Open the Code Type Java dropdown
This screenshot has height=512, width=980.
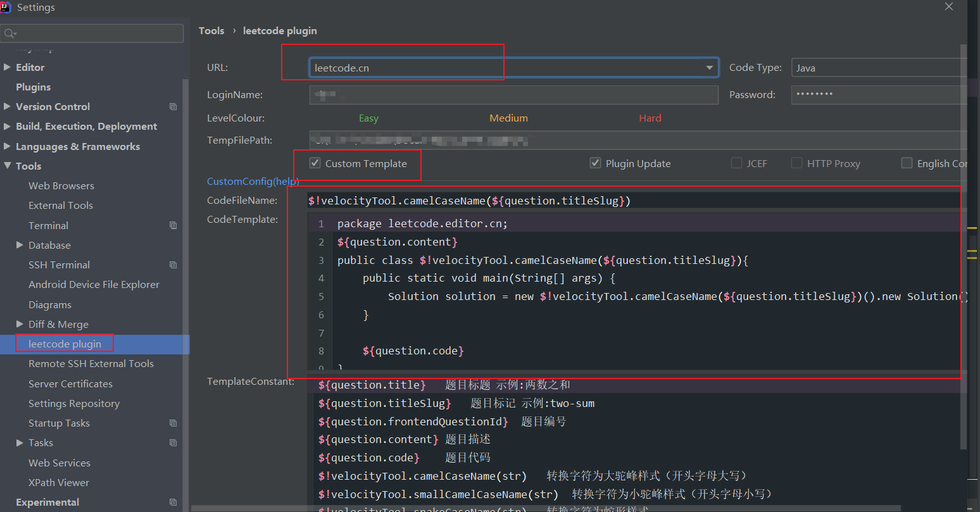(880, 68)
